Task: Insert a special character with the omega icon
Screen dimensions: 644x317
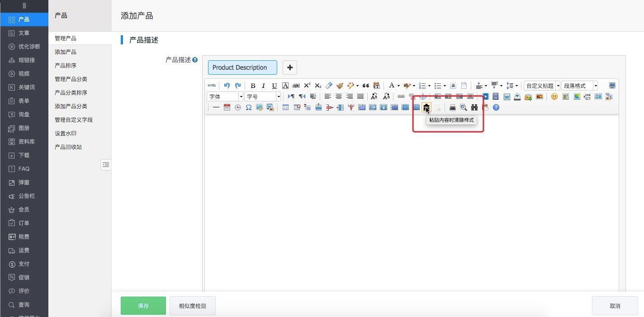Action: tap(248, 107)
